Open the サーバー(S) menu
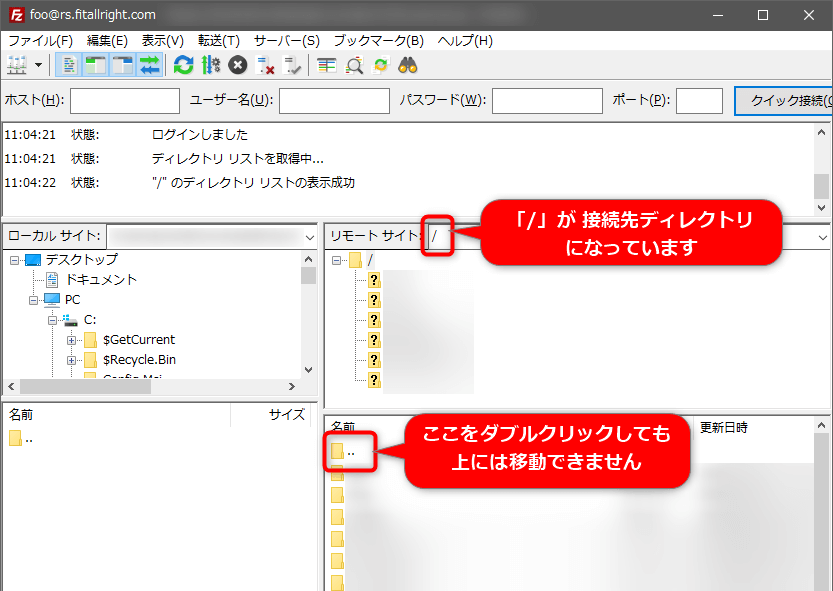This screenshot has height=591, width=833. coord(286,41)
